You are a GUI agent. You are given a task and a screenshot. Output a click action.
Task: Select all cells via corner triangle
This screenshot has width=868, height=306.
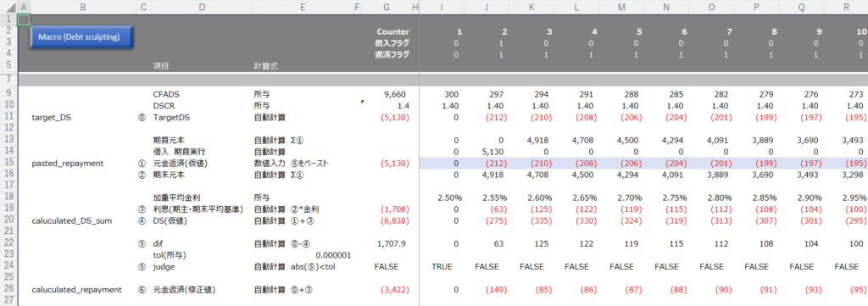tap(8, 7)
